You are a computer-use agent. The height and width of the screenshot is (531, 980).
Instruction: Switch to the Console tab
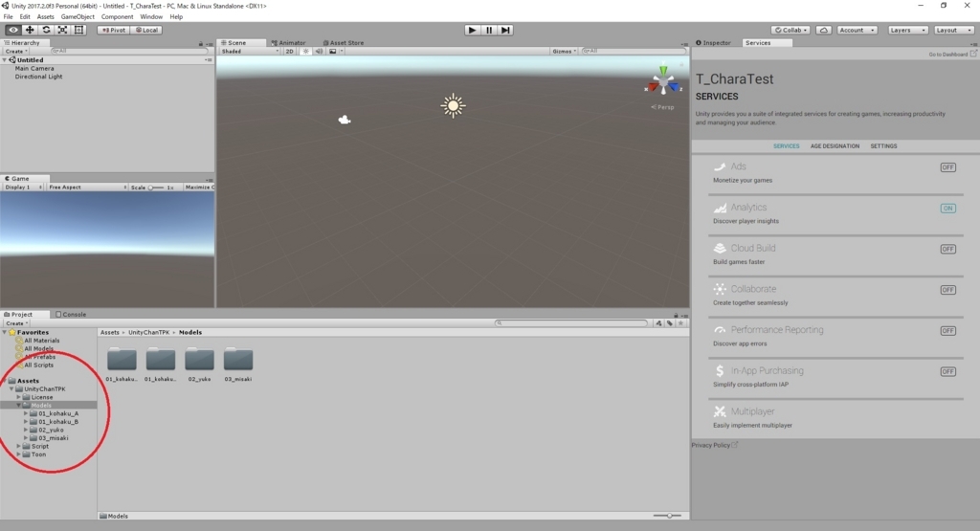[x=71, y=314]
